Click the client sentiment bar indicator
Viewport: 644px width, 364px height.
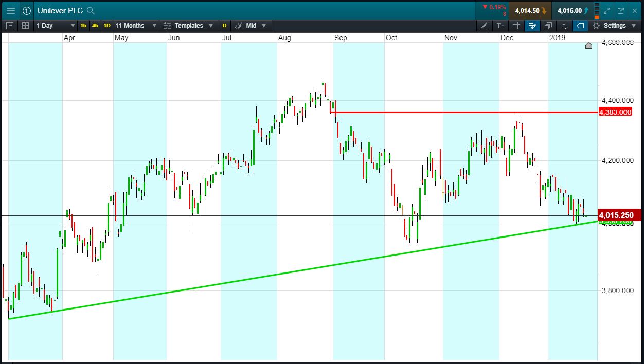click(597, 10)
